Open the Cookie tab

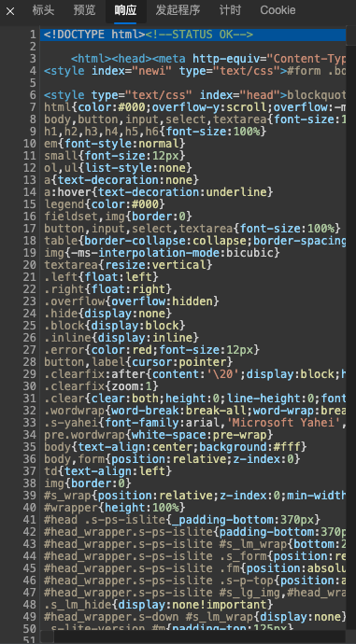278,10
